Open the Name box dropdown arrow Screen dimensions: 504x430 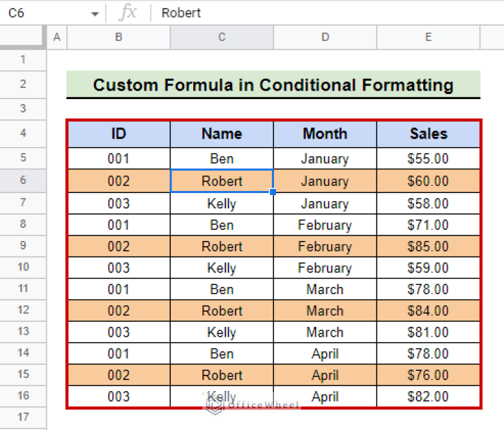[x=95, y=14]
